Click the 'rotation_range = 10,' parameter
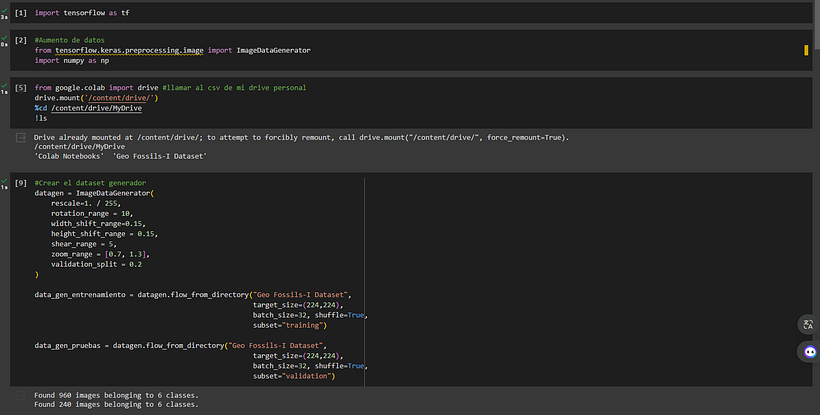The image size is (820, 415). point(92,213)
